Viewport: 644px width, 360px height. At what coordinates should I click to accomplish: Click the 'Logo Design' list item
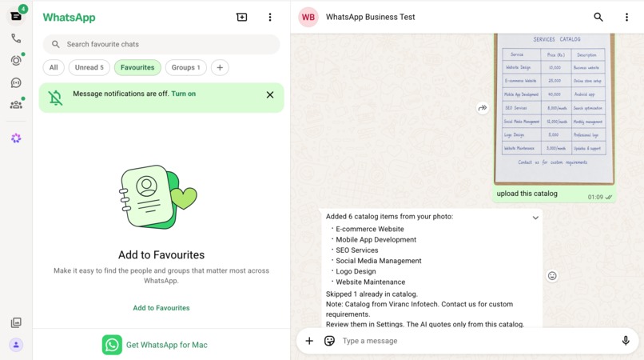(356, 271)
